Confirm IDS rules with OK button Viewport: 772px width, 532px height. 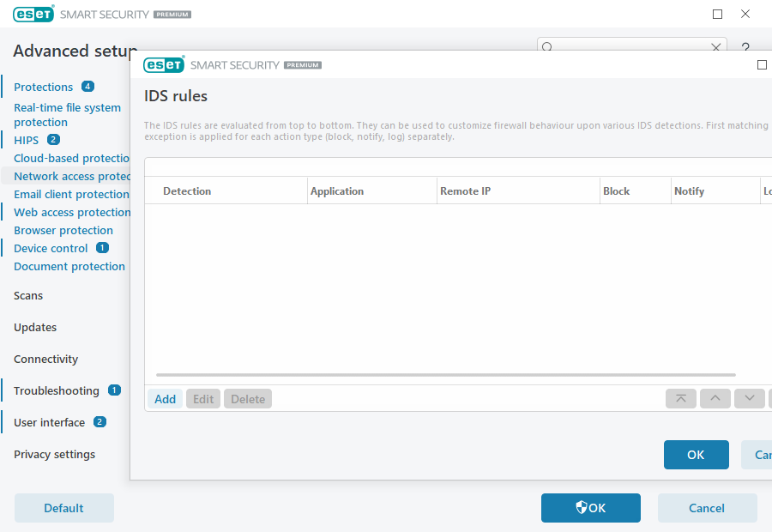coord(696,455)
